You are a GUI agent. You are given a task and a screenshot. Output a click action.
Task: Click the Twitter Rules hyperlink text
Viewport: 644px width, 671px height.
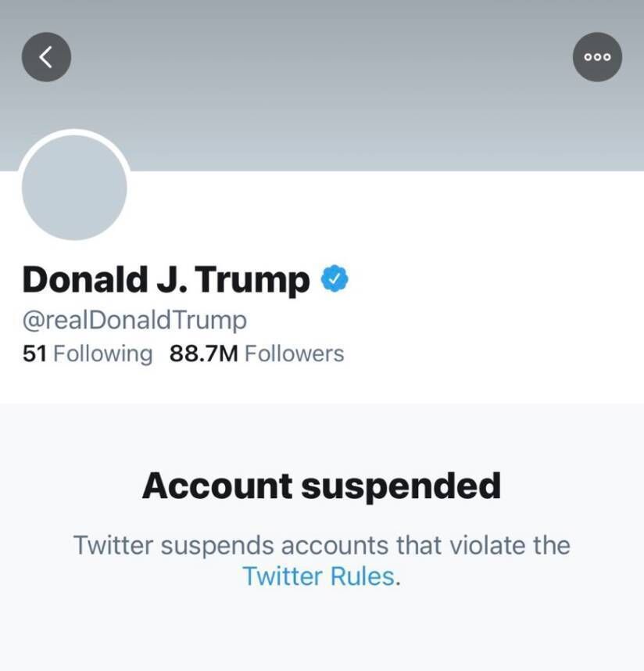click(317, 577)
